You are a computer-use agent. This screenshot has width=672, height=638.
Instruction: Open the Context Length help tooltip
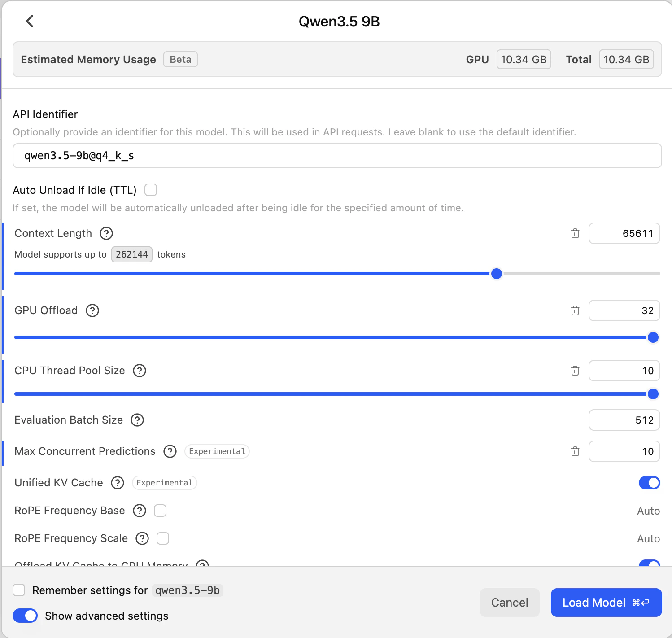tap(106, 233)
